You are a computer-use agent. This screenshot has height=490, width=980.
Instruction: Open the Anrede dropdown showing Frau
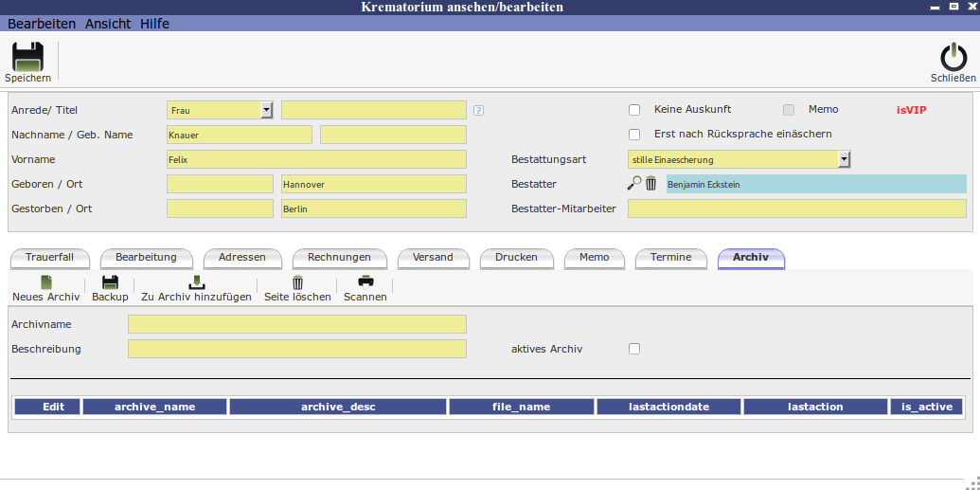pos(266,110)
